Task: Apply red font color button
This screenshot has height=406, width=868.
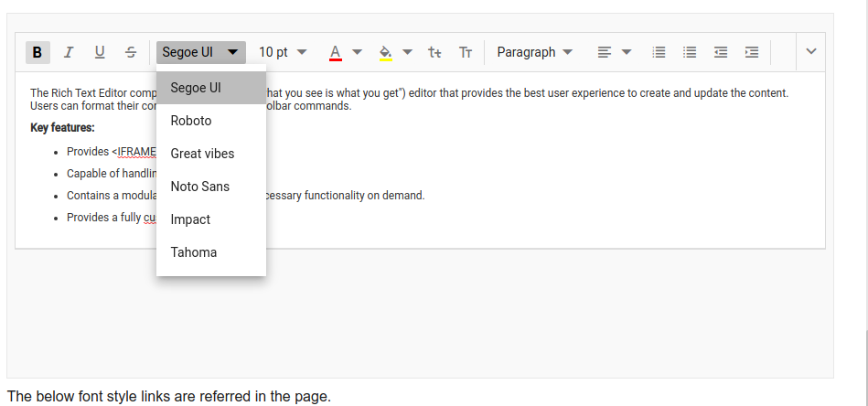Action: tap(336, 52)
